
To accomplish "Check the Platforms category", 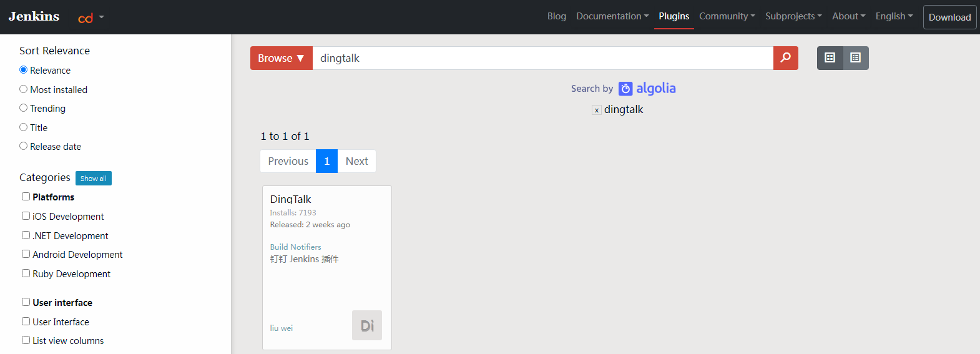I will tap(26, 197).
